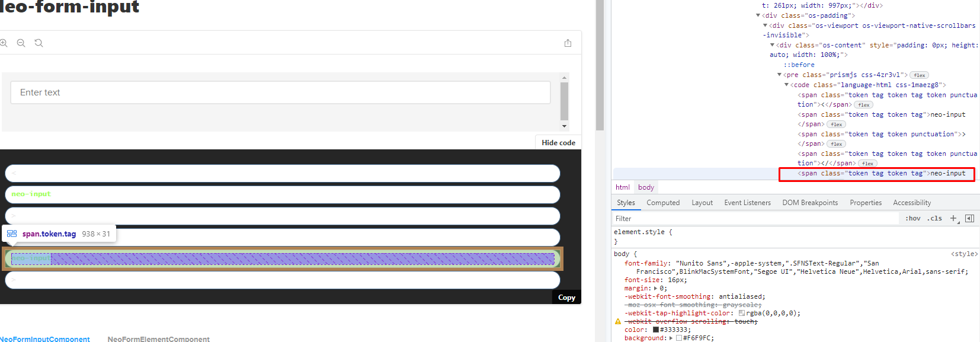Screen dimensions: 980x342
Task: Open the Properties tab
Action: pyautogui.click(x=866, y=203)
